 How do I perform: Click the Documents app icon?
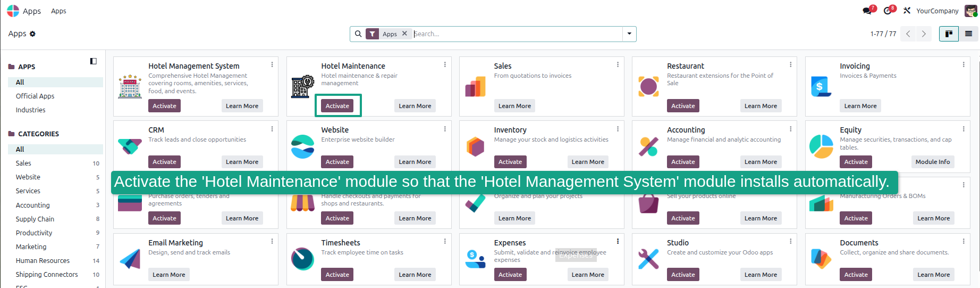[x=821, y=259]
